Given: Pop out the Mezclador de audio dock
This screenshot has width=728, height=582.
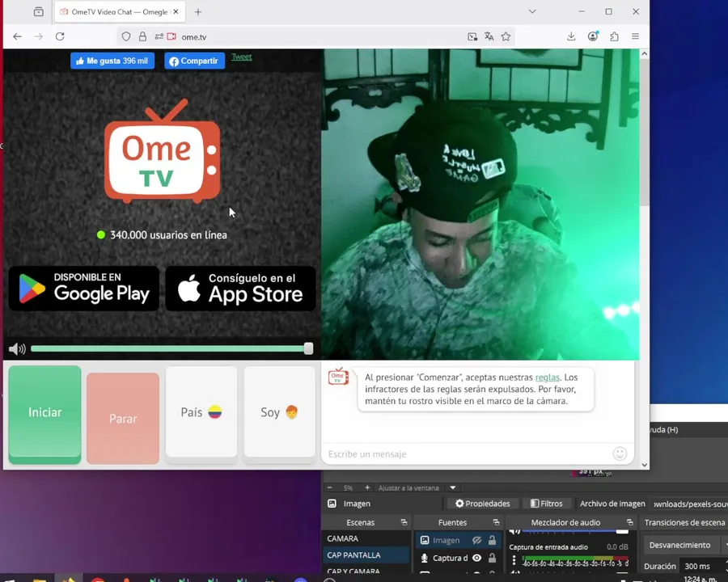Looking at the screenshot, I should coord(629,523).
